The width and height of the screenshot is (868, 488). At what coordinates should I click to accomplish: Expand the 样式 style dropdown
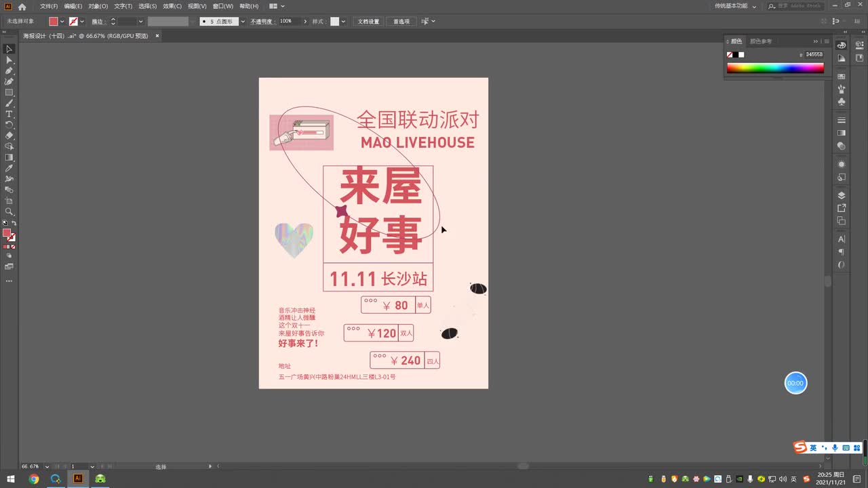[343, 22]
